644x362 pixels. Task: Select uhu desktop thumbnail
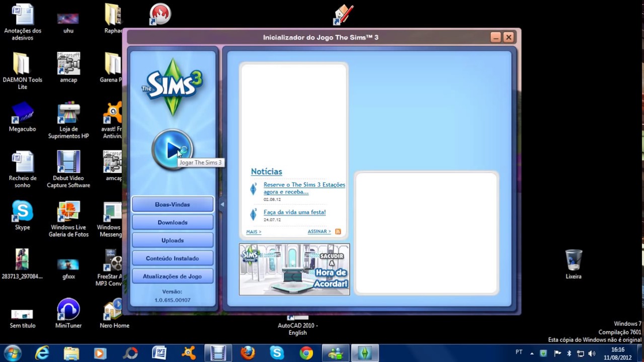point(68,22)
